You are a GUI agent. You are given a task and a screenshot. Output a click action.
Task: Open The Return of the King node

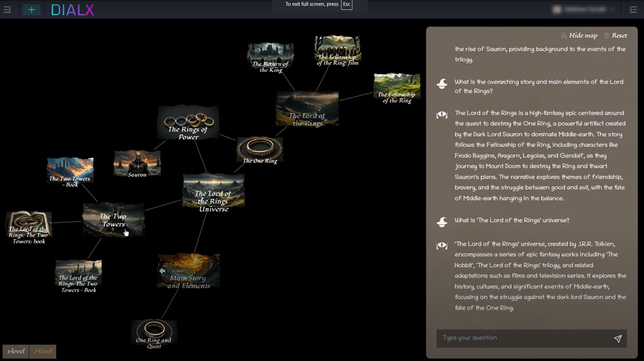(270, 58)
